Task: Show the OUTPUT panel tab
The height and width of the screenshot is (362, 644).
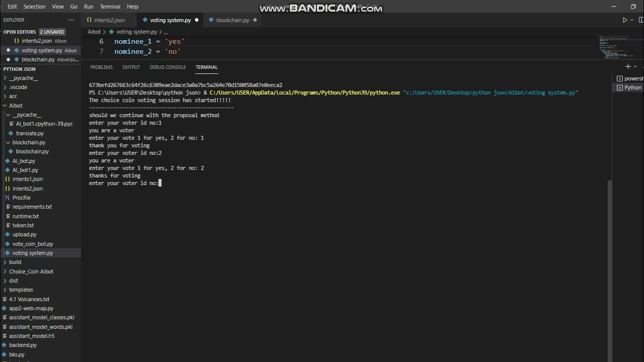Action: click(131, 67)
